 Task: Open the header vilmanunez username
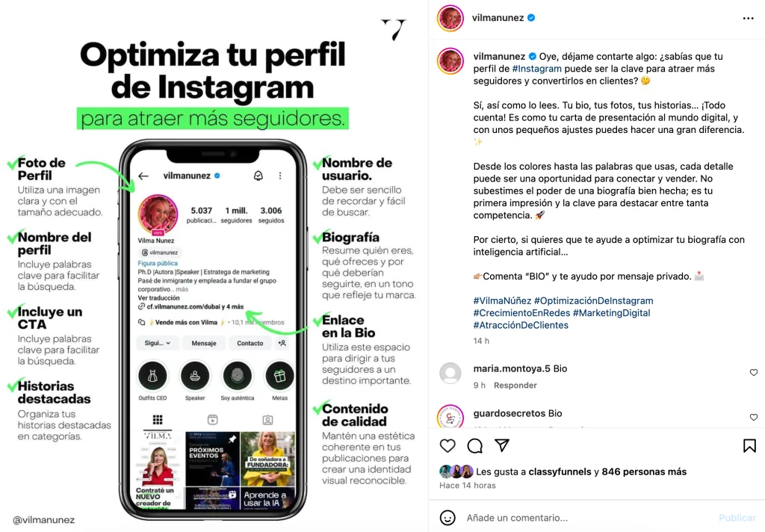click(x=498, y=18)
